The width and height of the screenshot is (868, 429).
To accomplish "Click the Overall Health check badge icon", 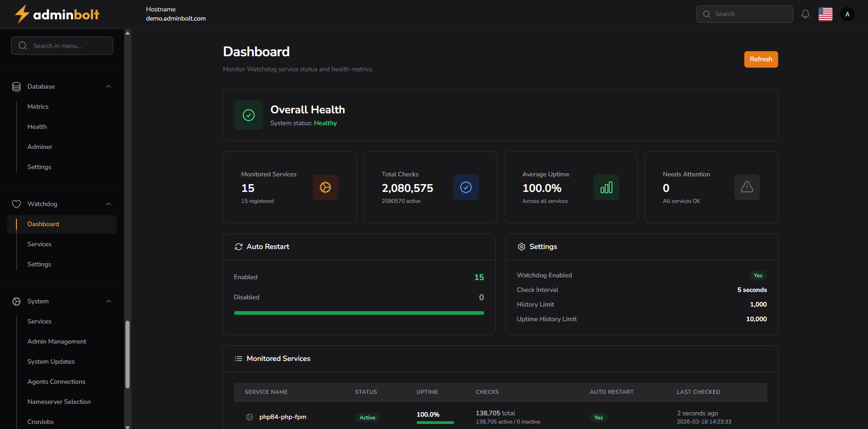I will coord(248,115).
